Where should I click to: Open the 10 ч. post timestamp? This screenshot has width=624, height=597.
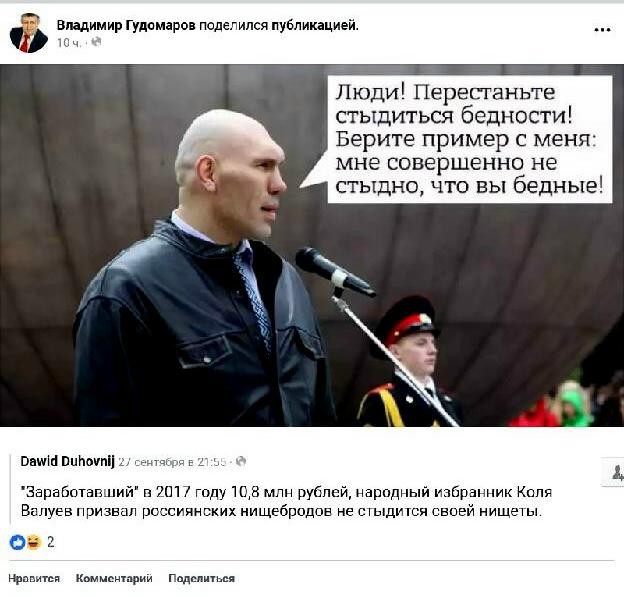point(69,43)
